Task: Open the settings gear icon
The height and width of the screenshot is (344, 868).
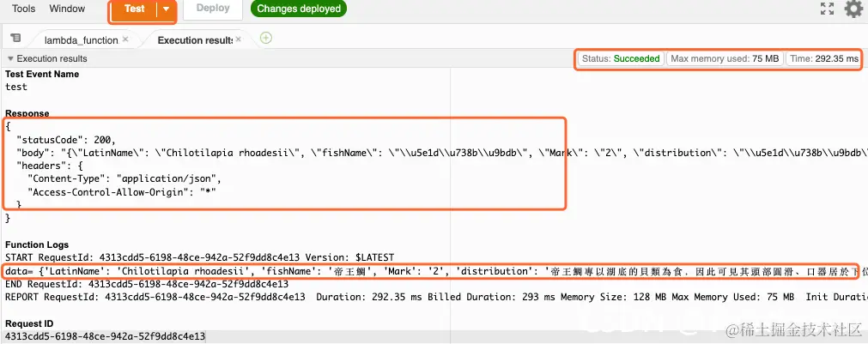Action: tap(853, 9)
